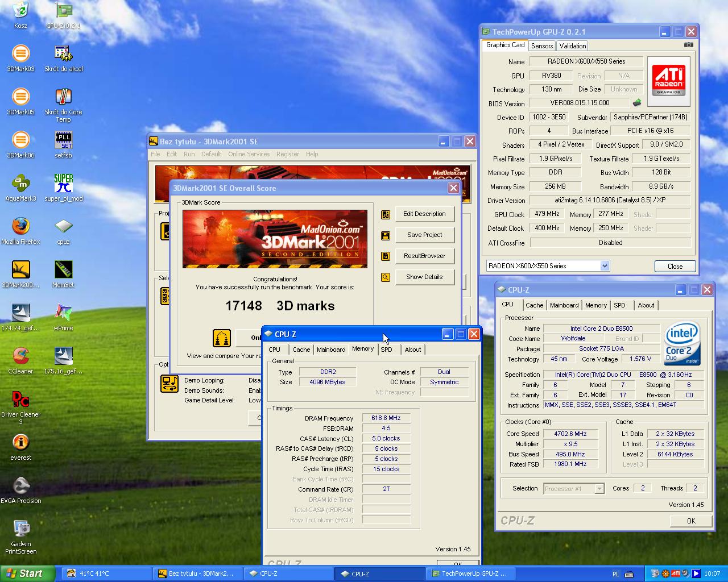Select the Mainboard tab in right CPU-Z window
This screenshot has height=582, width=728.
[564, 305]
